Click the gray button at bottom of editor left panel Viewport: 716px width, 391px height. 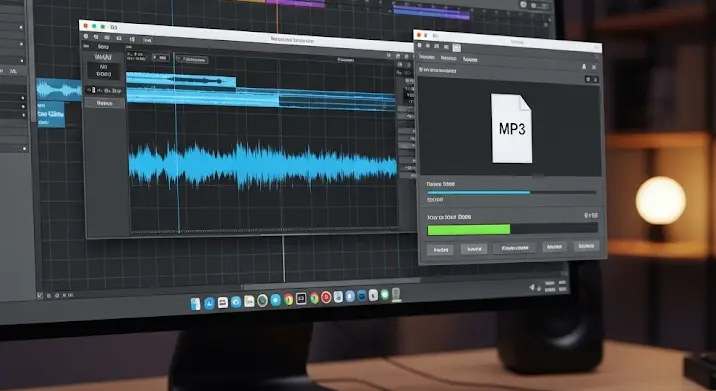(x=105, y=103)
